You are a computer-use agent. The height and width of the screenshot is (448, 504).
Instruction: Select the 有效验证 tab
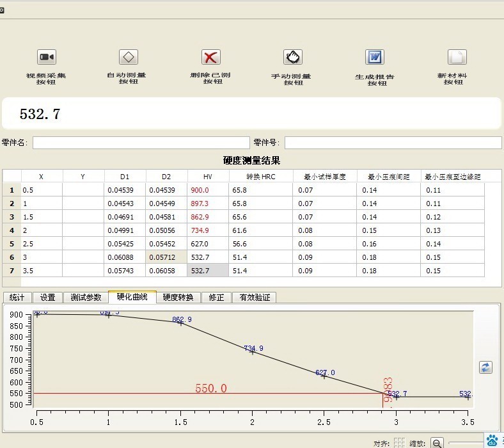255,298
